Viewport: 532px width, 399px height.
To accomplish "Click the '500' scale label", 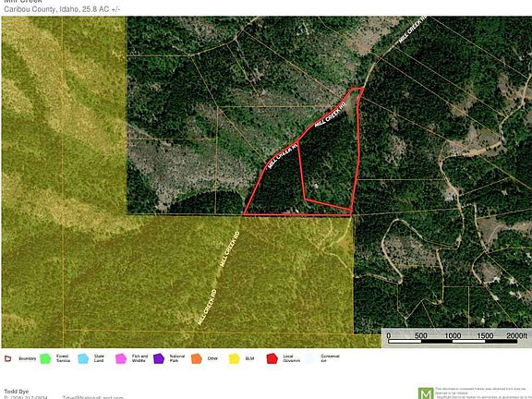I will pos(420,335).
